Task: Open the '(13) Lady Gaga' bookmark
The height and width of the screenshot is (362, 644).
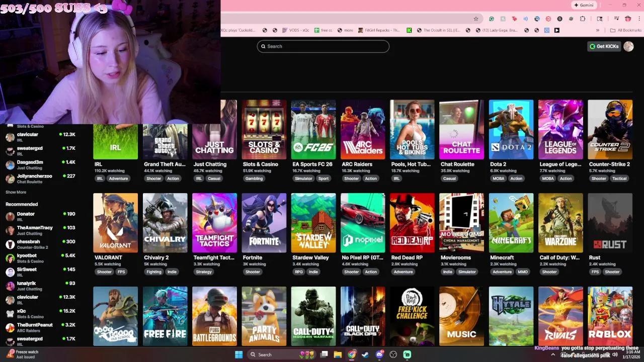Action: 496,30
